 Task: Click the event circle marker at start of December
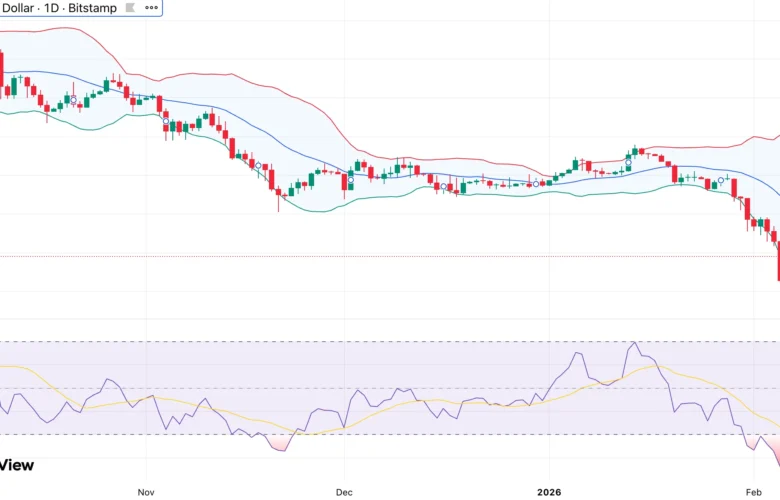click(351, 180)
